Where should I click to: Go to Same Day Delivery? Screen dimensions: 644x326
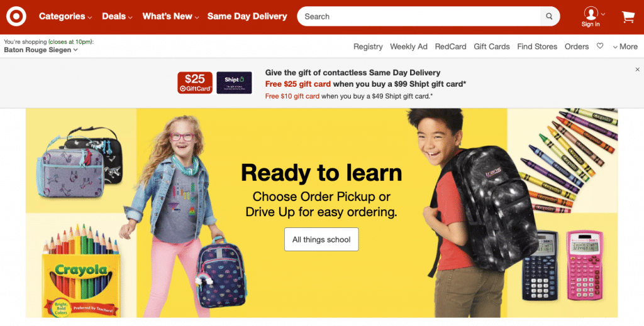tap(247, 16)
